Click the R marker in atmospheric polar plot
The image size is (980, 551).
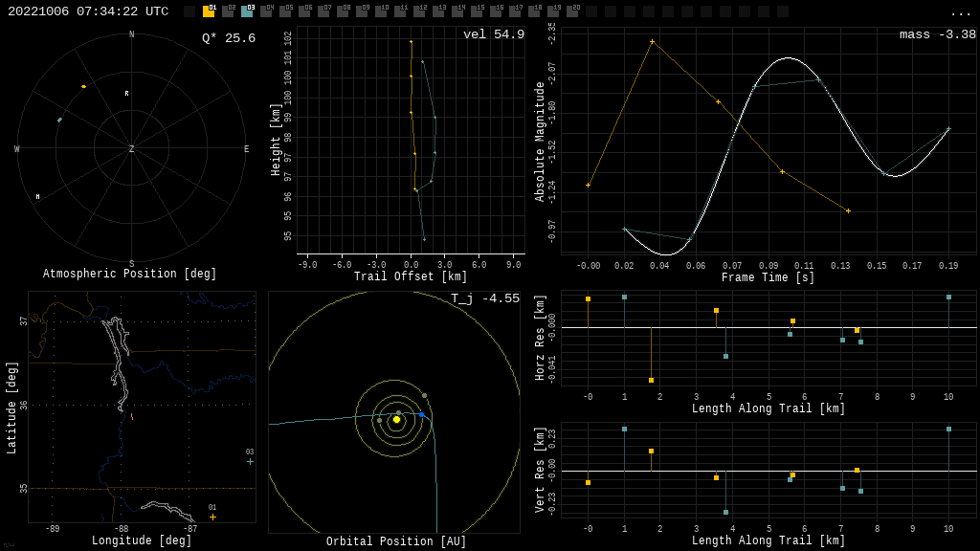coord(126,94)
